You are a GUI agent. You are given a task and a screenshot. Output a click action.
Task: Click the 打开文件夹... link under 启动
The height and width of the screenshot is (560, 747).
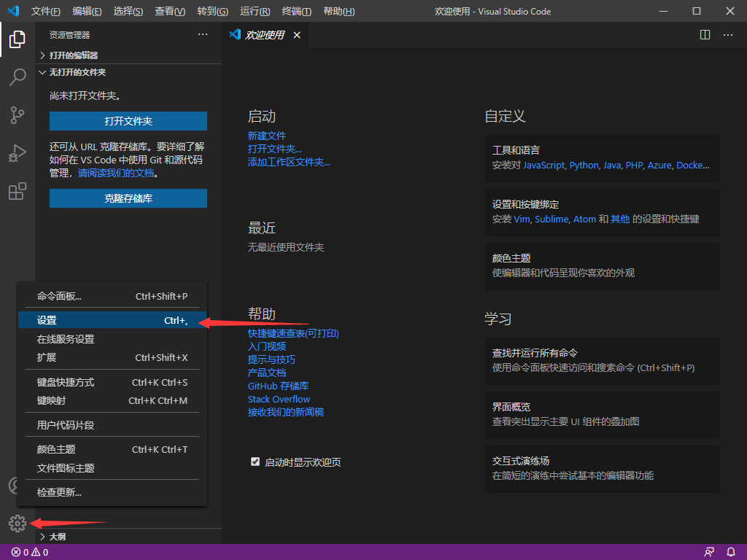274,149
